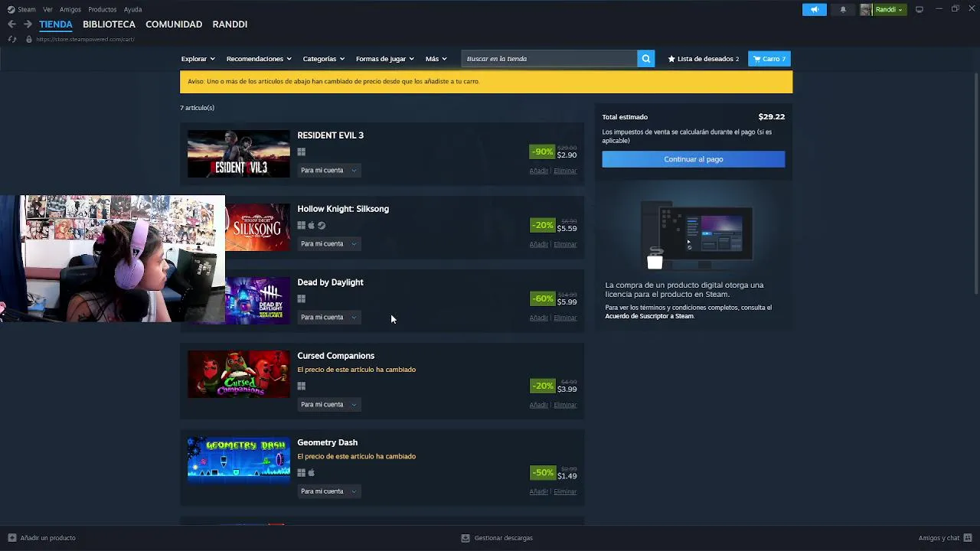Image resolution: width=980 pixels, height=551 pixels.
Task: Open the Ayuda menu
Action: (132, 9)
